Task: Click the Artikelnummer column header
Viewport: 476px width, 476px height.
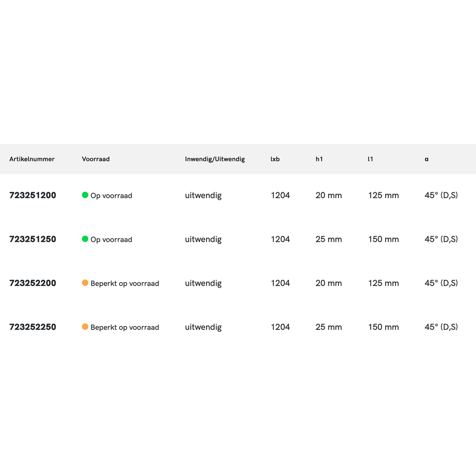Action: (x=32, y=159)
